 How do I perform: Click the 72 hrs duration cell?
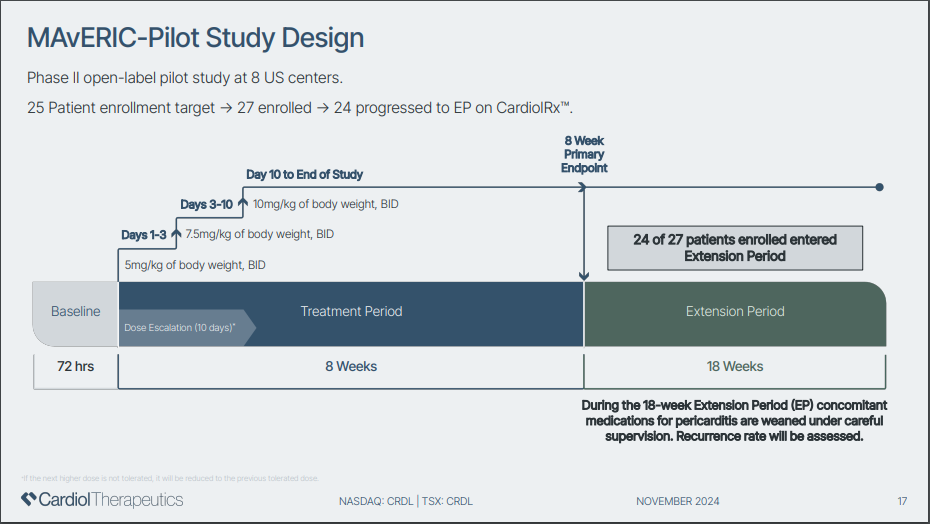(x=75, y=367)
